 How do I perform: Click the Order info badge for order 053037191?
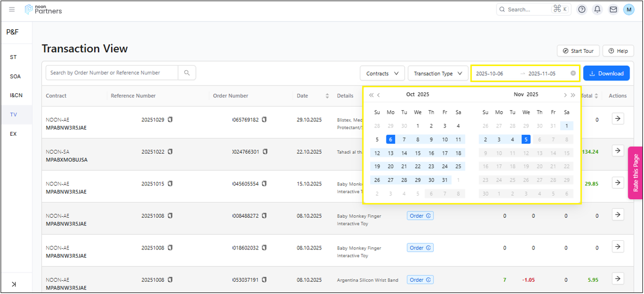[420, 280]
